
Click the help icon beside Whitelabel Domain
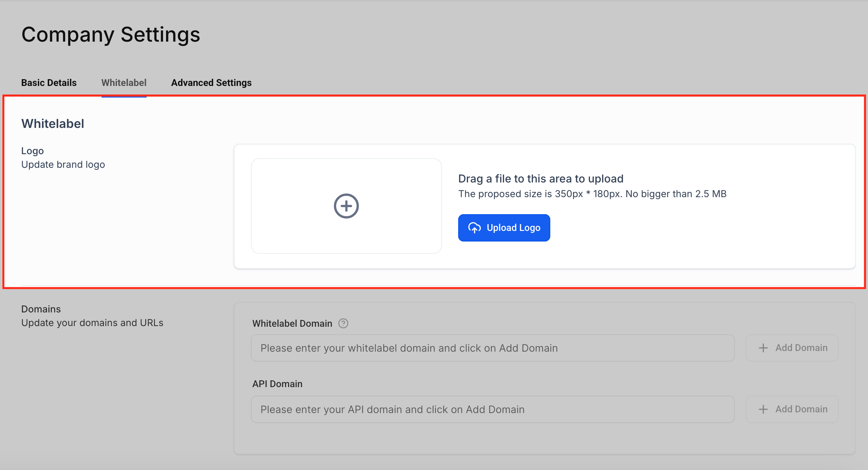click(343, 323)
